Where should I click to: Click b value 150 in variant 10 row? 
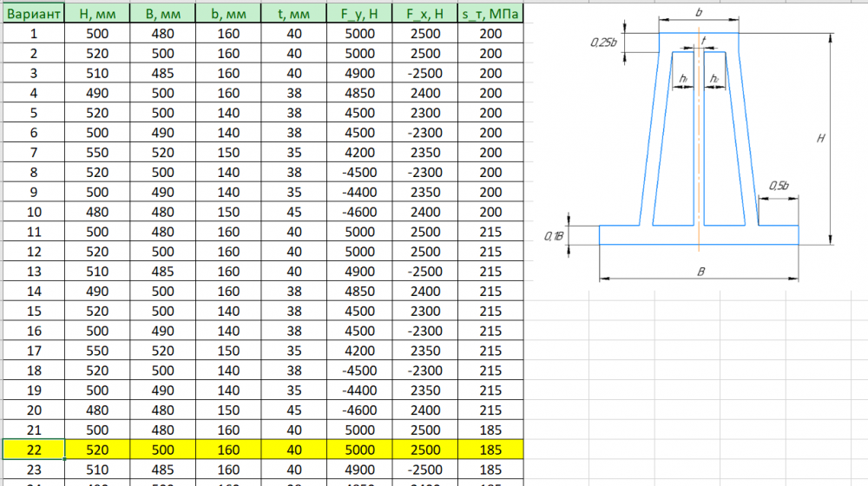pos(228,212)
